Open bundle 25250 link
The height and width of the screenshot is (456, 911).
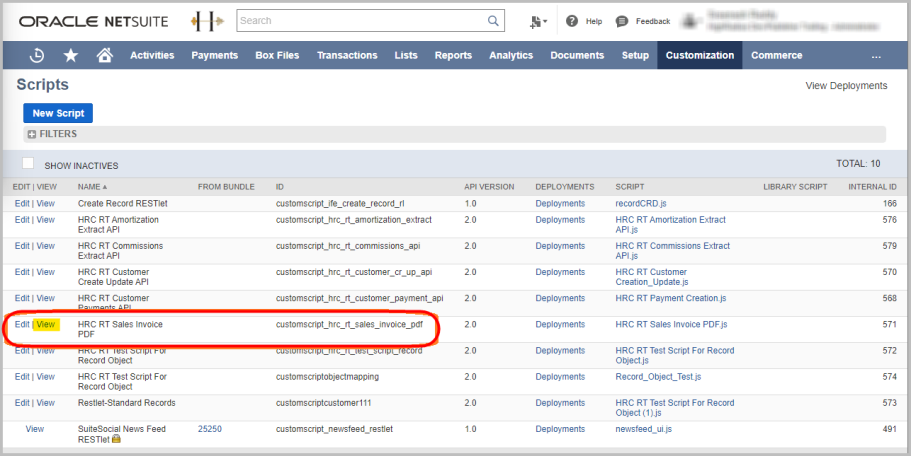coord(209,429)
